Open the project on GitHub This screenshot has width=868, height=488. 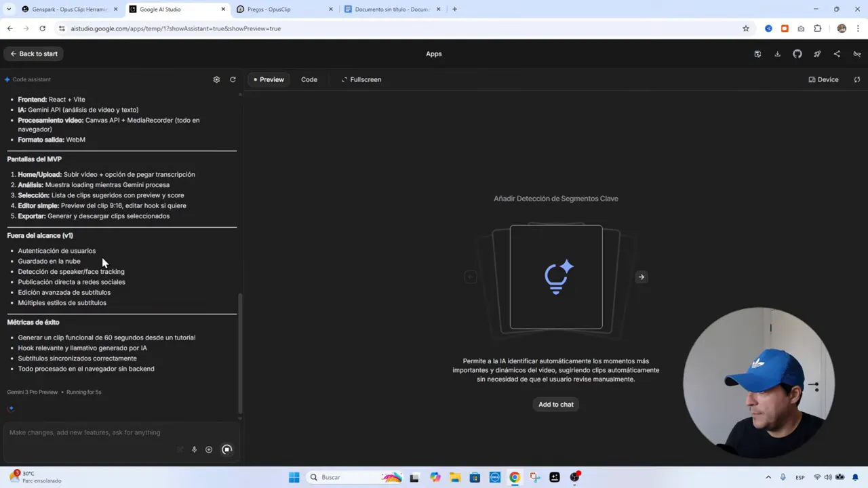[x=797, y=54]
